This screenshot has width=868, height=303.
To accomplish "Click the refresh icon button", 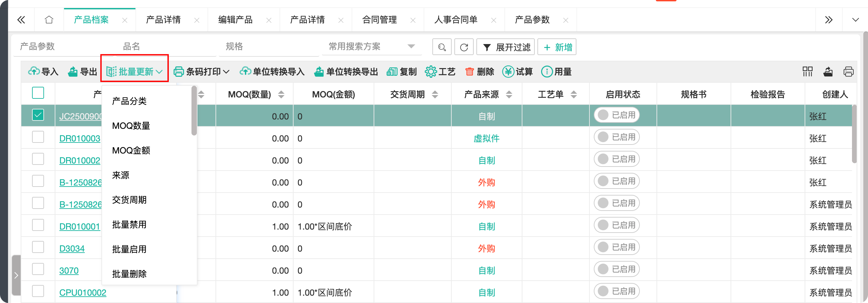I will coord(464,47).
